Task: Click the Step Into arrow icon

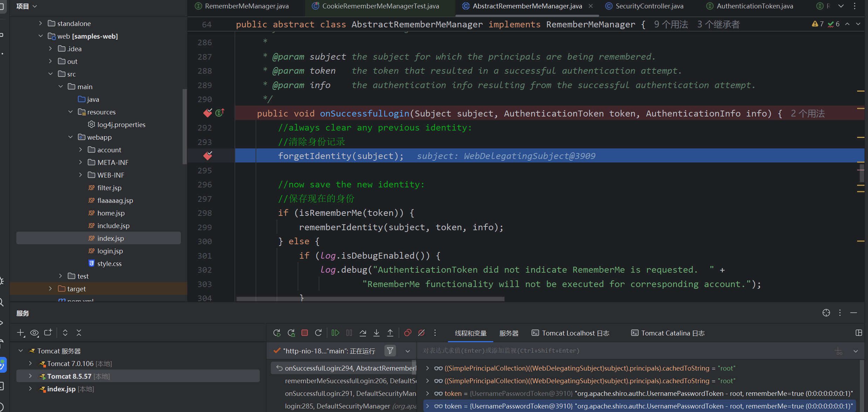Action: point(377,333)
